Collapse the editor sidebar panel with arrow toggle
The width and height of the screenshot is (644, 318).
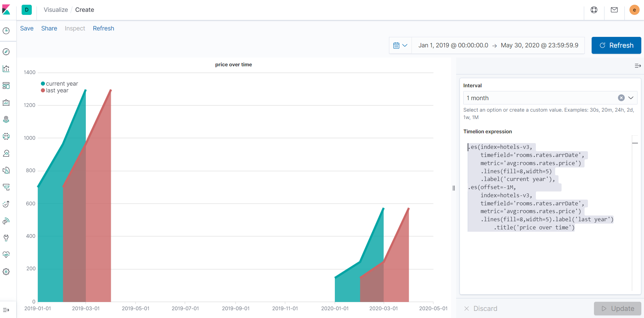coord(638,66)
